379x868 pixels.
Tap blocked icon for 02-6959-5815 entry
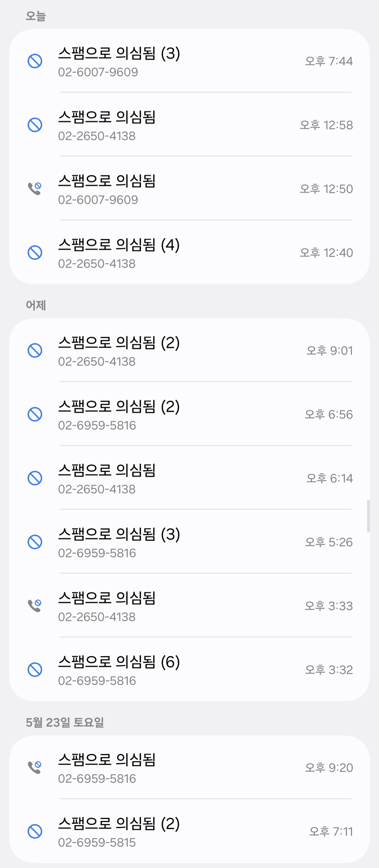pyautogui.click(x=35, y=832)
